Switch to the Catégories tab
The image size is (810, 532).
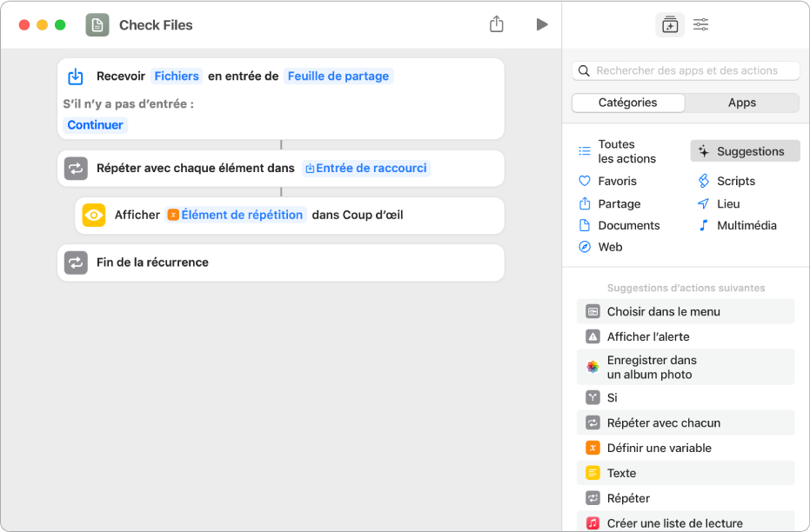(627, 103)
